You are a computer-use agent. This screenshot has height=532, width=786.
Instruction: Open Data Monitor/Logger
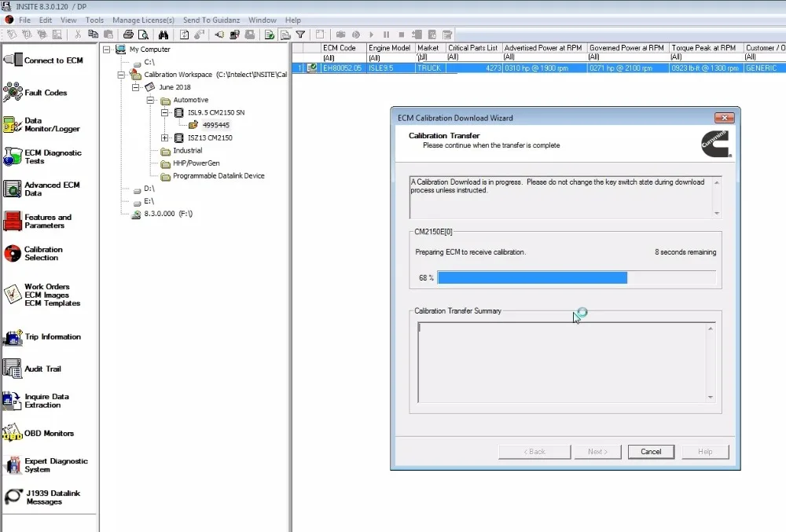[x=42, y=125]
